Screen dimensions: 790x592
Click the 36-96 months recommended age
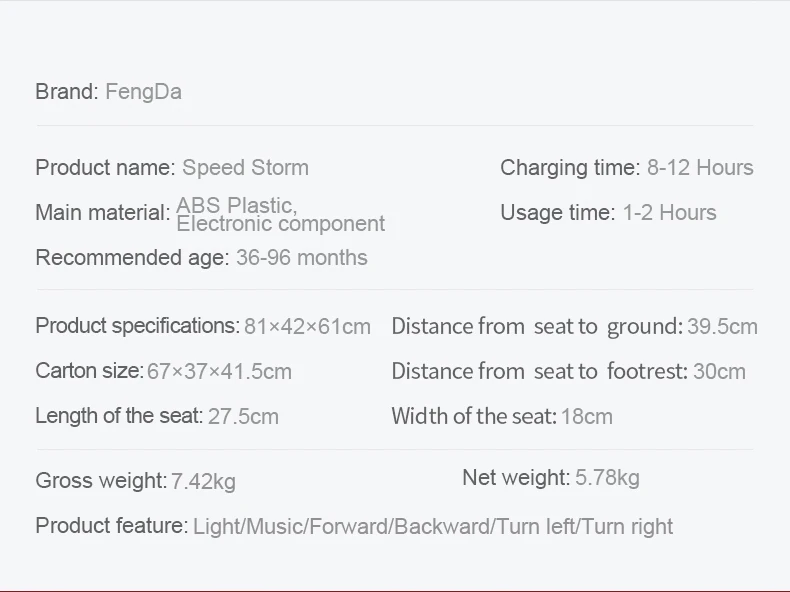pyautogui.click(x=302, y=258)
